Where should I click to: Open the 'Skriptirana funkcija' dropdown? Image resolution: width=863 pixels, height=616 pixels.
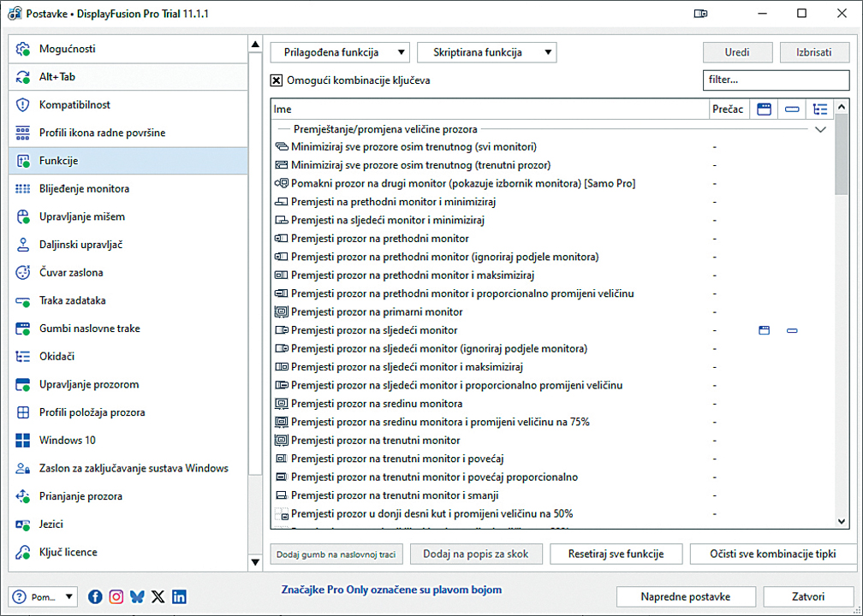[486, 52]
